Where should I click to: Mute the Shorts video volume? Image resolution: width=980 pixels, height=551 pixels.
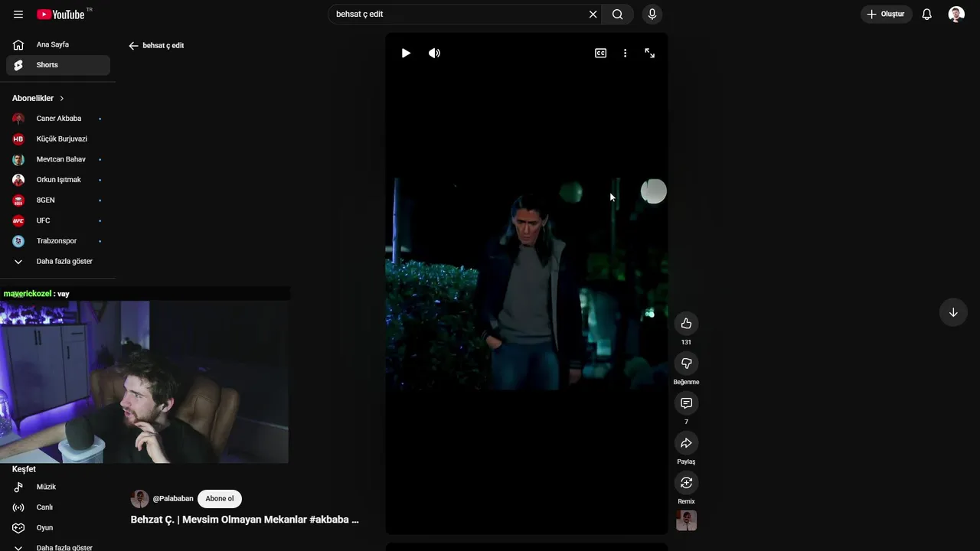point(434,54)
